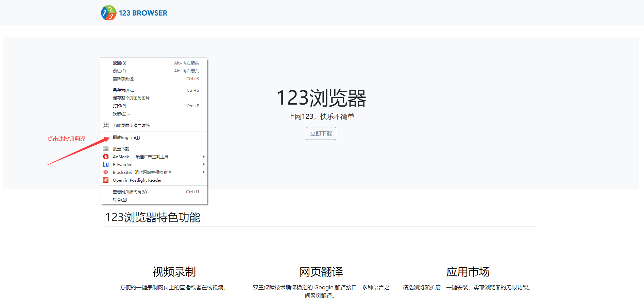Screen dimensions: 644x307
Task: Click the 123 BROWSER header text link
Action: 143,13
